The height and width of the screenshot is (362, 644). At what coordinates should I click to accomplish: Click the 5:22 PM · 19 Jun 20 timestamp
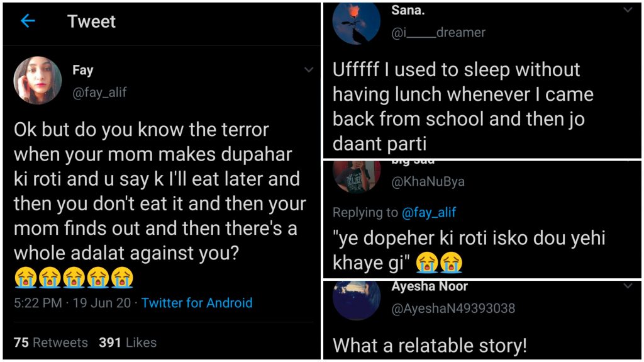[x=72, y=303]
